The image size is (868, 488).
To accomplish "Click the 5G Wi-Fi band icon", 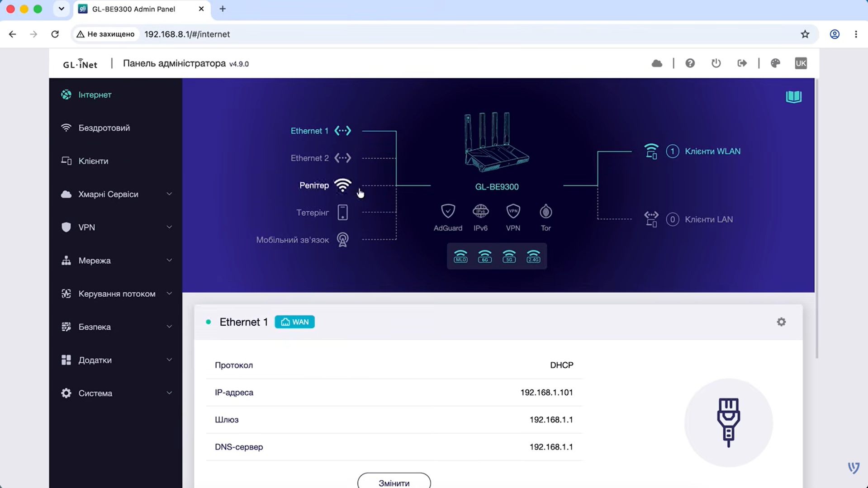I will coord(509,256).
